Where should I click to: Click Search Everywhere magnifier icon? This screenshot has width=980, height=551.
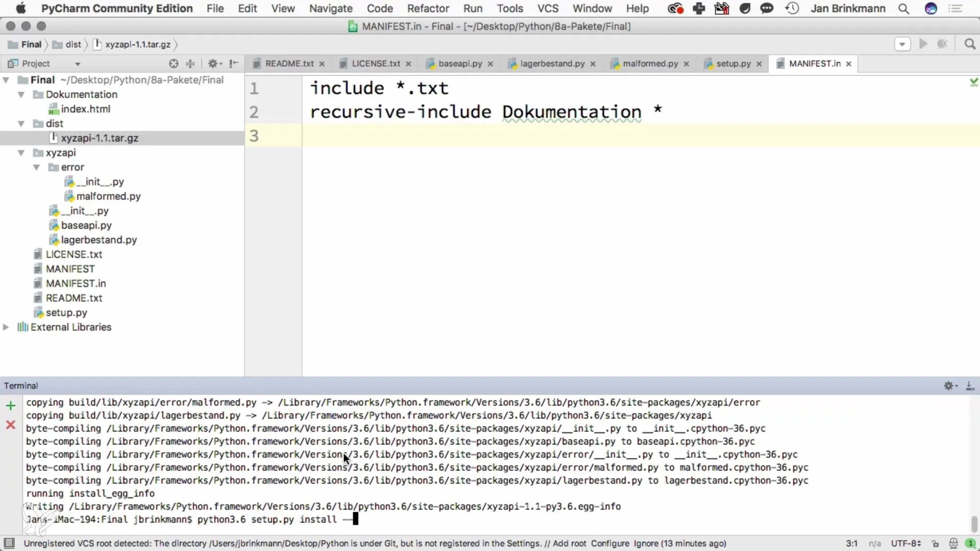pyautogui.click(x=970, y=44)
